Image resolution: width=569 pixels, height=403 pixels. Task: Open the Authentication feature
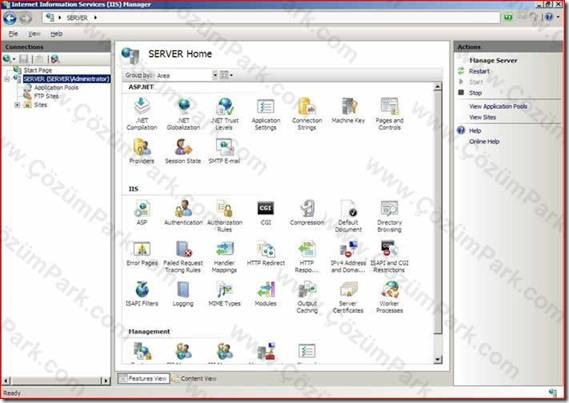(183, 213)
